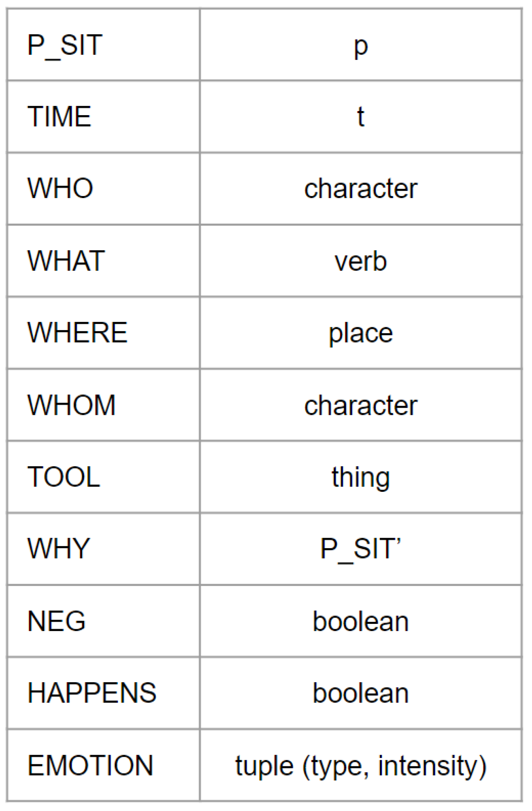The image size is (532, 811).
Task: Select the place cell
Action: (x=361, y=333)
